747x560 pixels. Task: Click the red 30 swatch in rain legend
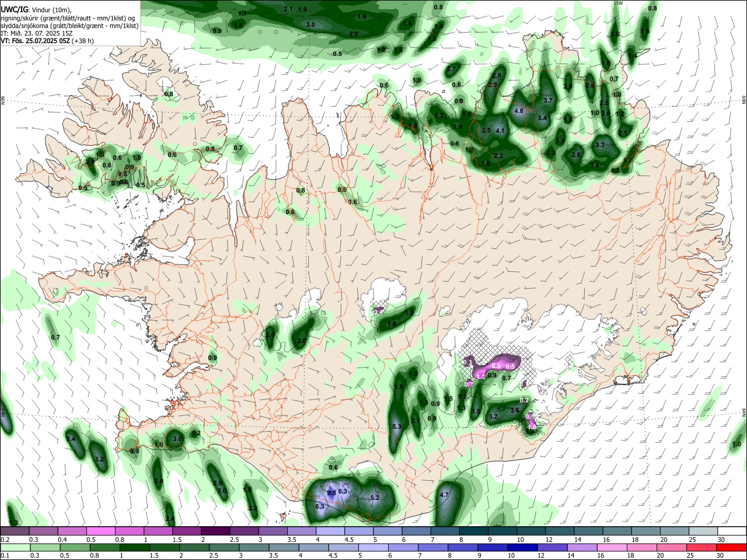(731, 547)
